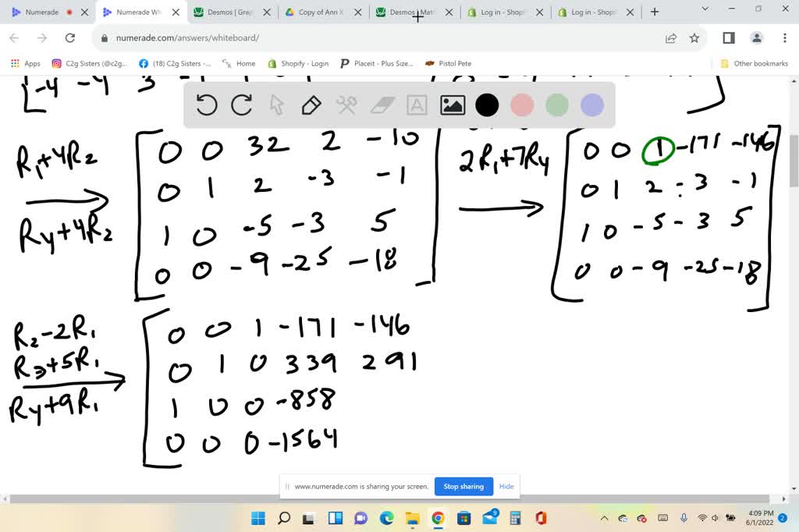This screenshot has height=532, width=799.
Task: Select the black color swatch
Action: click(486, 105)
